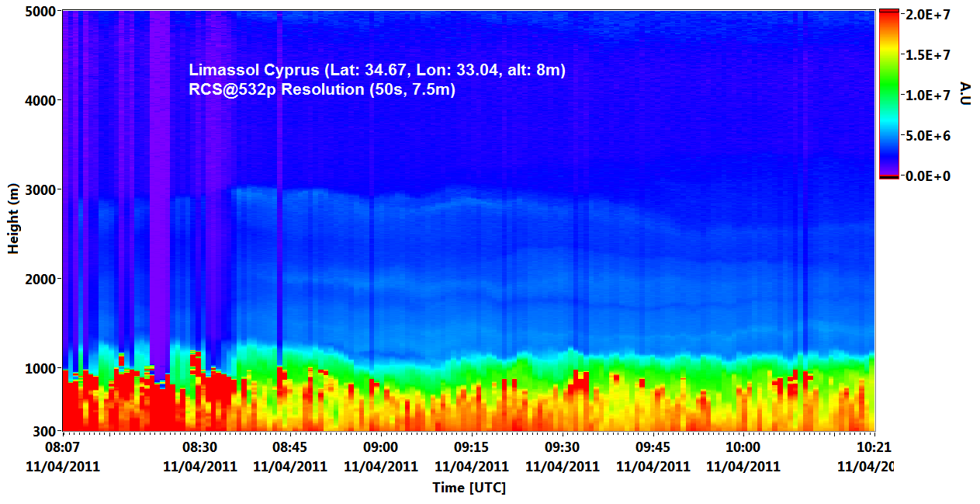Click the A.U colorbar unit label

tap(965, 93)
